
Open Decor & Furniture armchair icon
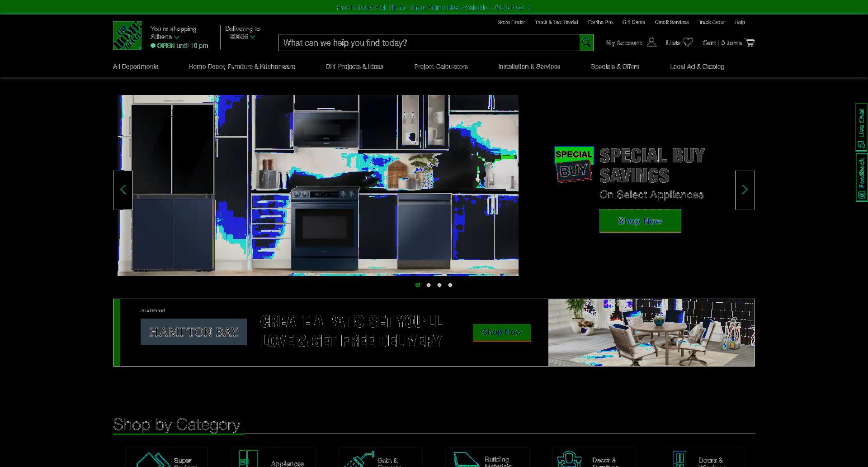point(569,459)
